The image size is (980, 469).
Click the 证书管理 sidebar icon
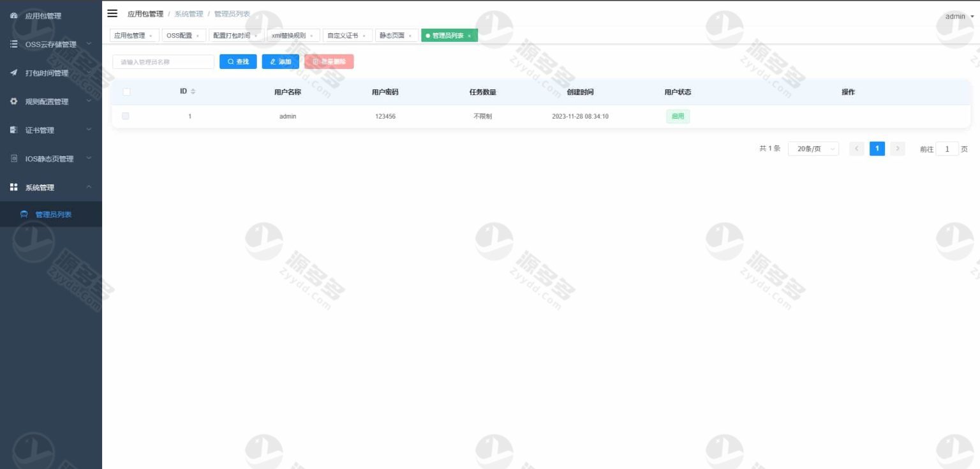14,130
